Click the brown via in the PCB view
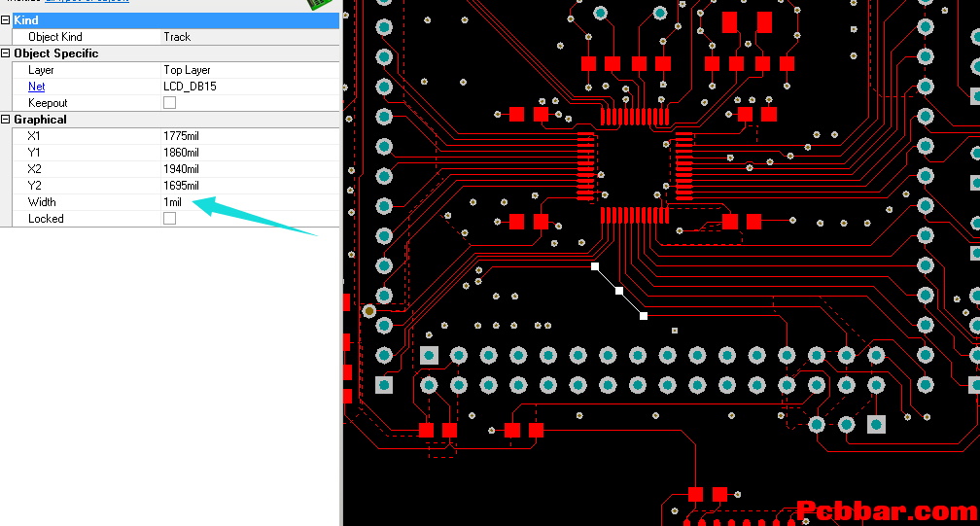 [x=369, y=310]
